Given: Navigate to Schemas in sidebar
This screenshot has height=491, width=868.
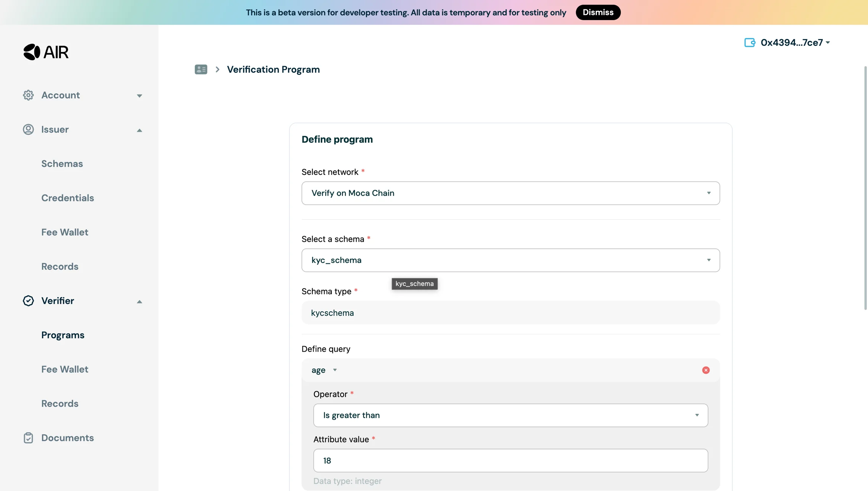Looking at the screenshot, I should click(62, 163).
